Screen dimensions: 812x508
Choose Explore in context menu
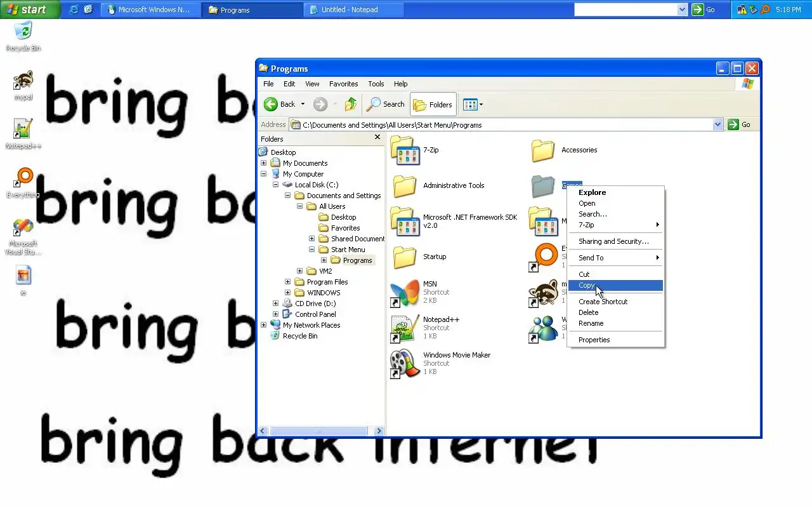[615, 192]
